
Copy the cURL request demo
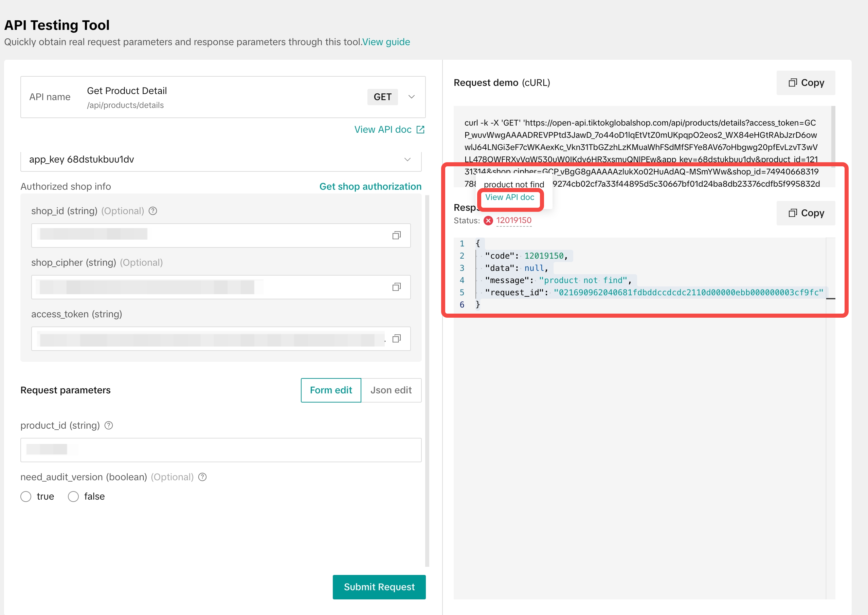point(806,82)
